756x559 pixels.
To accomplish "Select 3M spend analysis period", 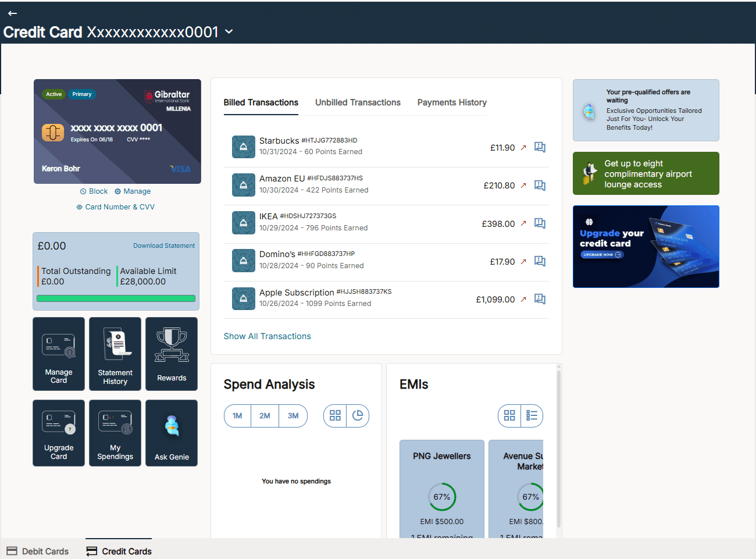I will pyautogui.click(x=293, y=416).
